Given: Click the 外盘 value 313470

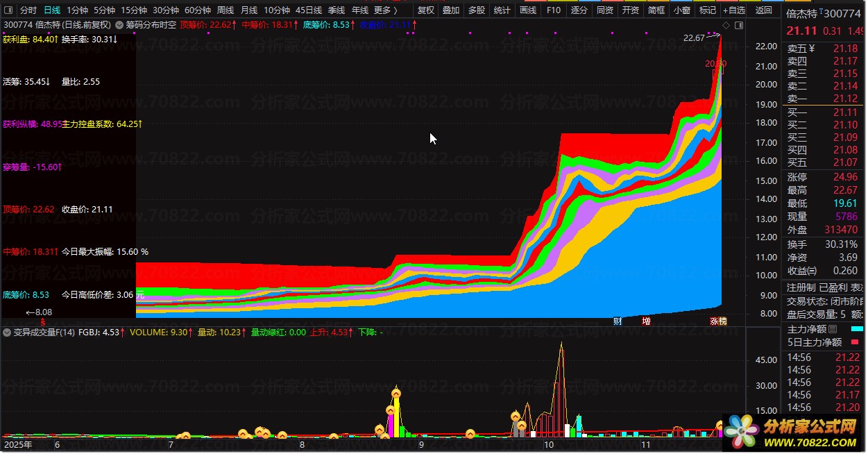Looking at the screenshot, I should (842, 230).
